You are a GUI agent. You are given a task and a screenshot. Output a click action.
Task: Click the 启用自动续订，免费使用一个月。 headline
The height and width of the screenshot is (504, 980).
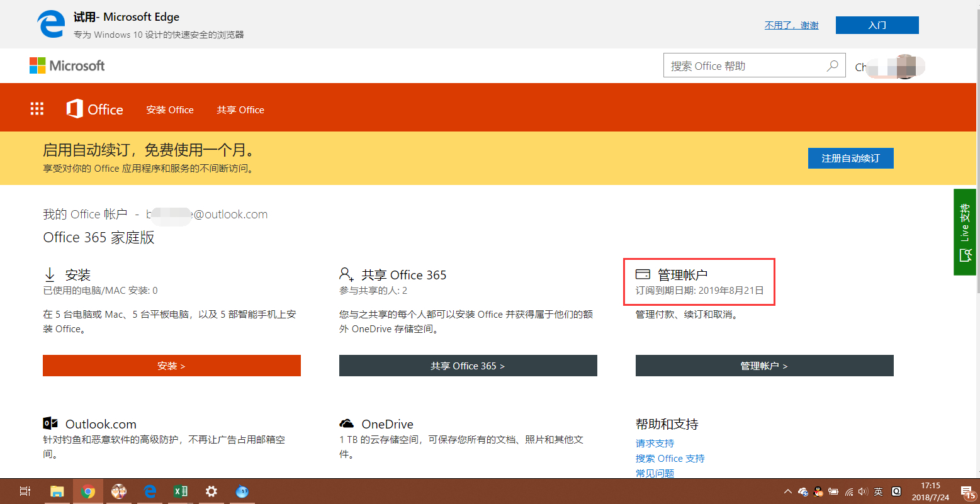tap(150, 150)
